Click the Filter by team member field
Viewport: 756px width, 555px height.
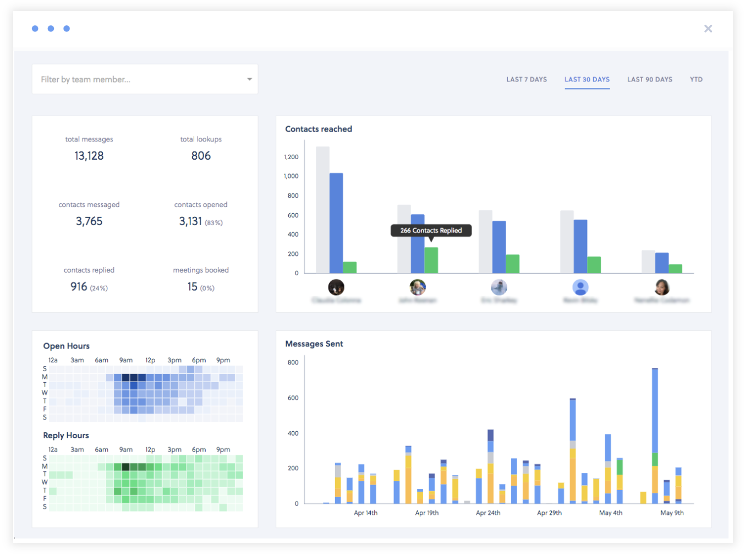(x=145, y=79)
